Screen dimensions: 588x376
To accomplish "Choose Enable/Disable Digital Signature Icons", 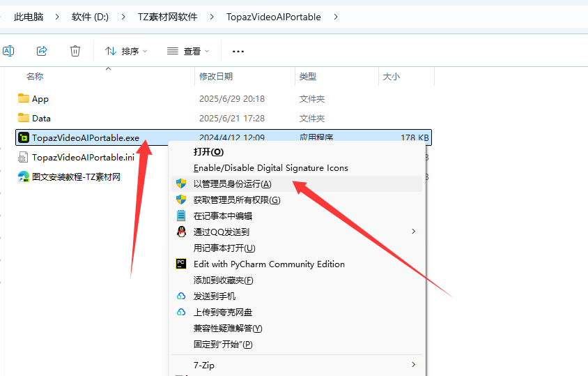I will pyautogui.click(x=296, y=168).
